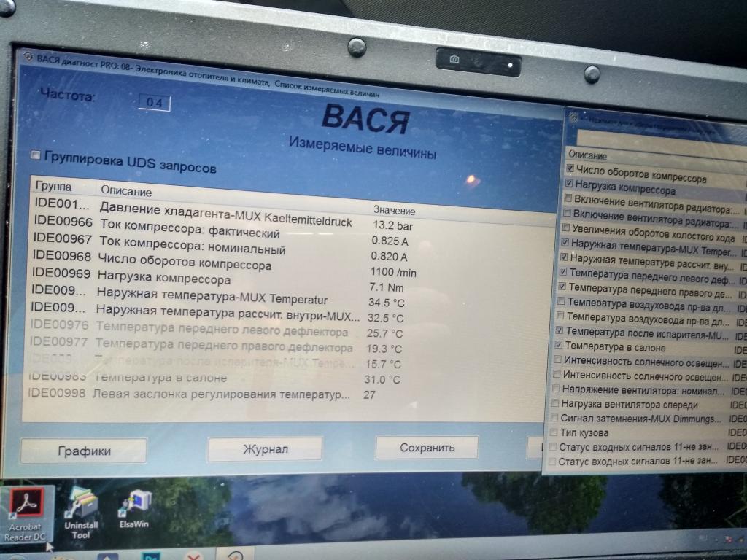Screen dimensions: 747x560
Task: Toggle Температура переднего левого деф... checkbox
Action: tap(563, 272)
